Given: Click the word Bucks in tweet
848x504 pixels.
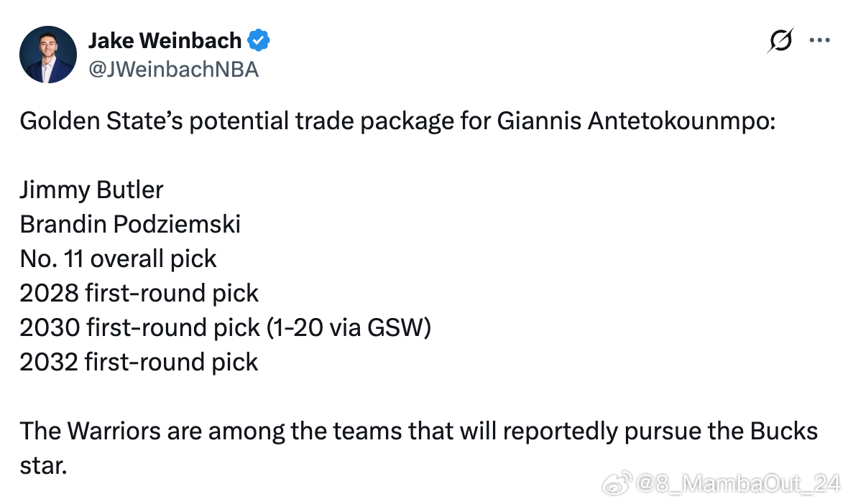Looking at the screenshot, I should coord(783,431).
